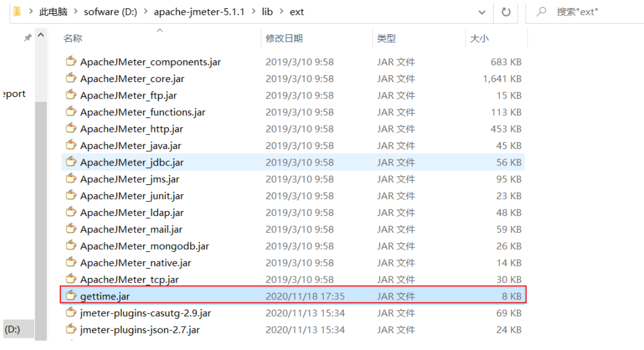Click the navigation pane scrollbar thumb
644x350 pixels.
(40, 220)
